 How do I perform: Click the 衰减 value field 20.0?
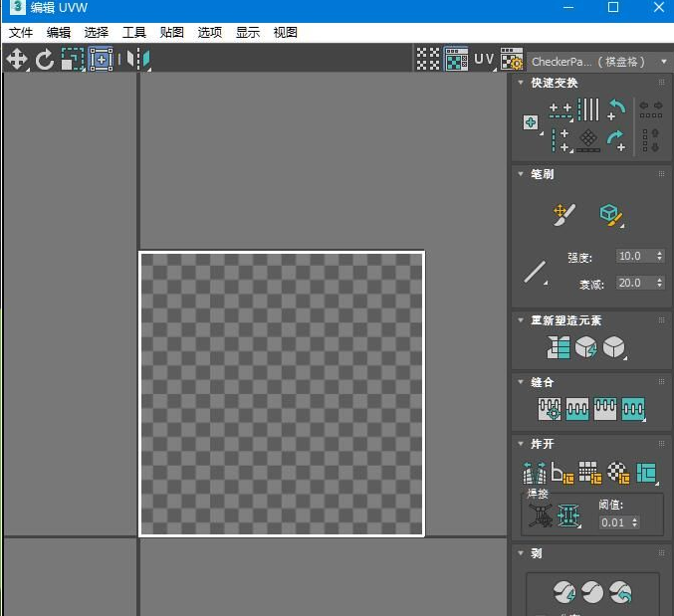coord(635,283)
